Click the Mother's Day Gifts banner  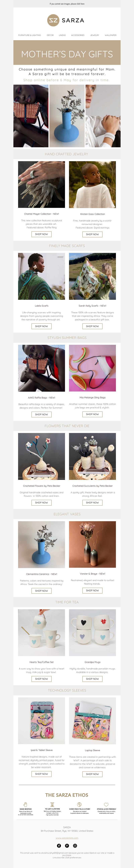(67, 53)
